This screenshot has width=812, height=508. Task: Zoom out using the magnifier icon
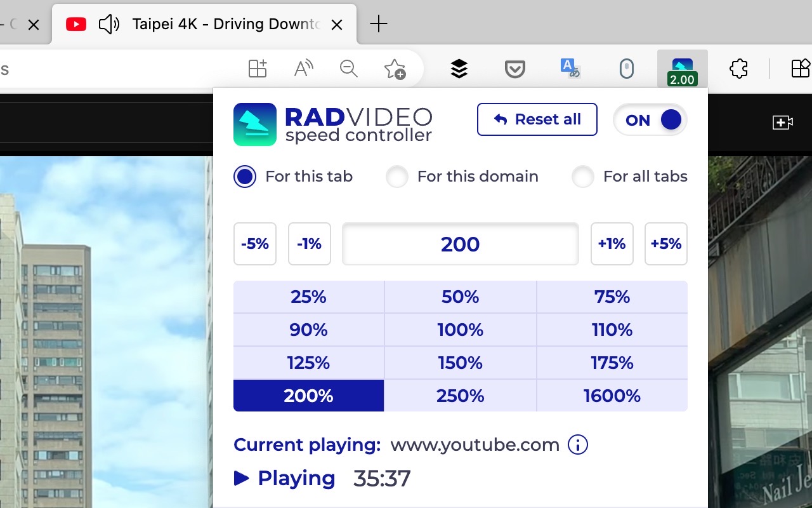[348, 69]
